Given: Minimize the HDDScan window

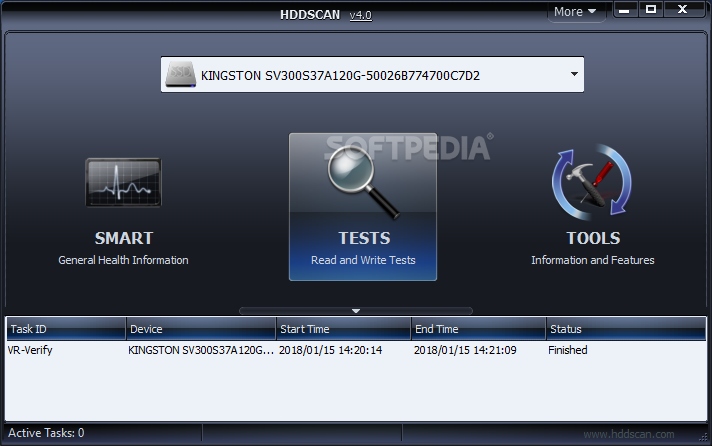Looking at the screenshot, I should coord(624,10).
